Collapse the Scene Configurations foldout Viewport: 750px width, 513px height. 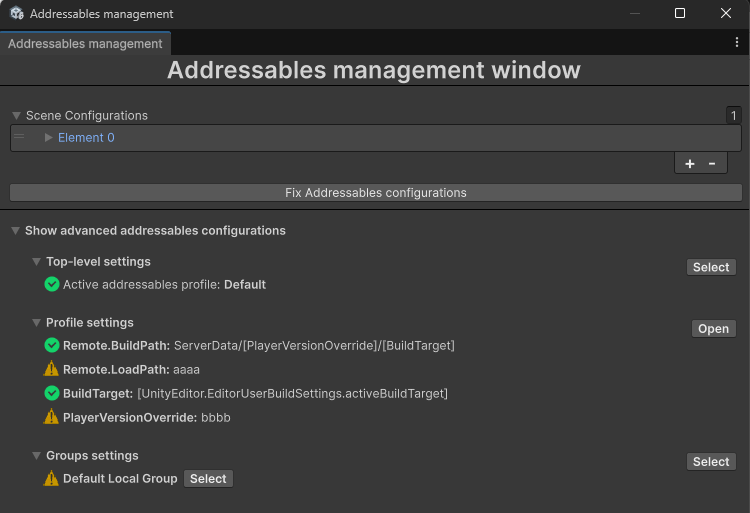point(16,116)
